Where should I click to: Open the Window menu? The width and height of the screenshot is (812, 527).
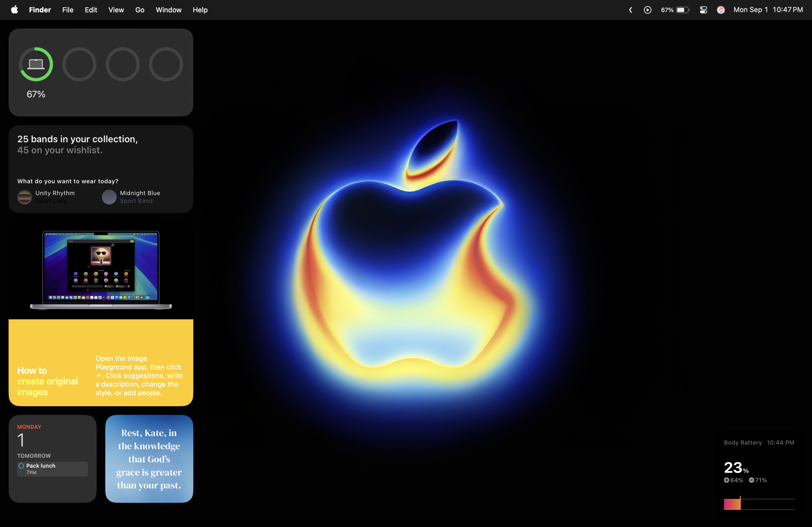pos(168,10)
